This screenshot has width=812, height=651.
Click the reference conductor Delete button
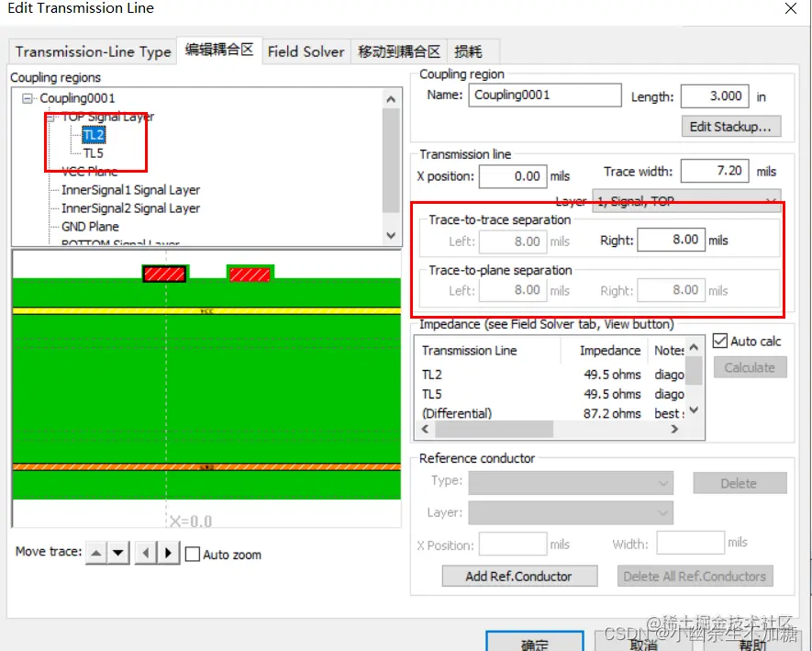tap(740, 483)
